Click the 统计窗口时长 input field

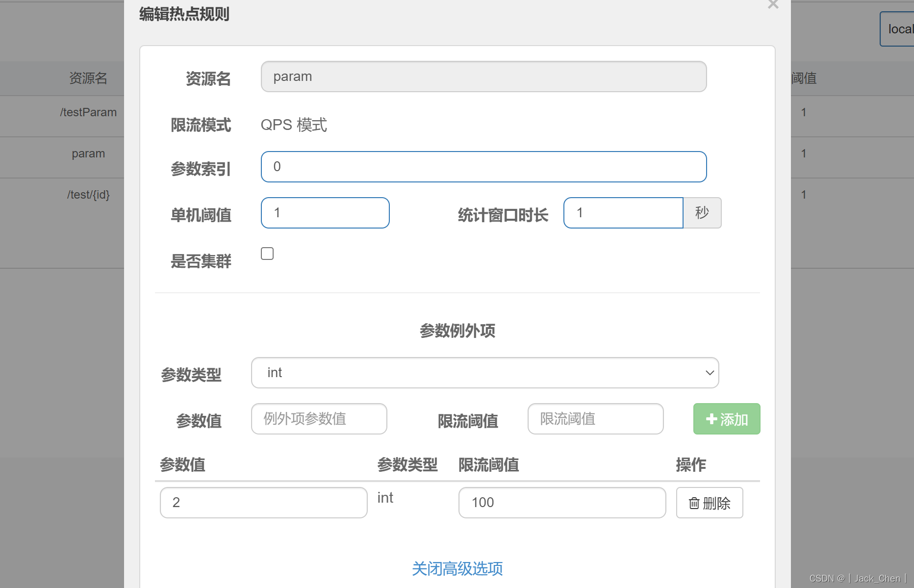point(623,213)
